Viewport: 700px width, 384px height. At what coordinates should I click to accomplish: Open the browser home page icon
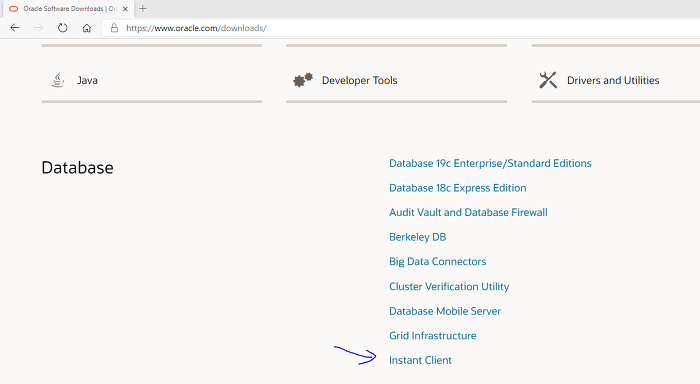click(x=87, y=28)
